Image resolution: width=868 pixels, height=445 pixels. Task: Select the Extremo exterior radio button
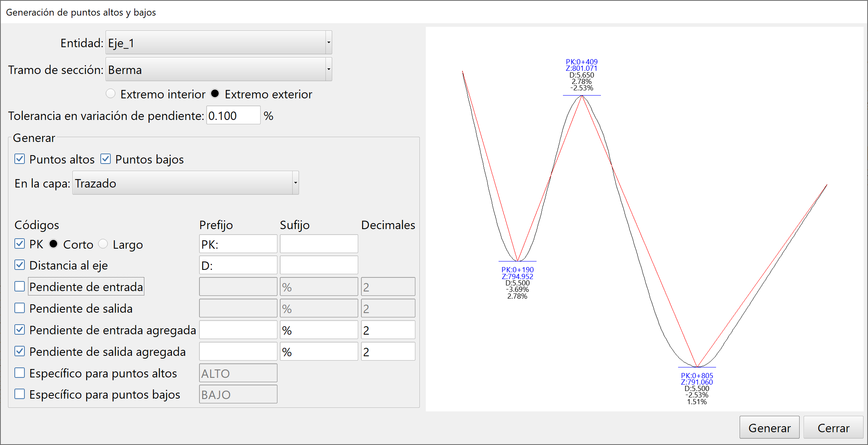[215, 94]
